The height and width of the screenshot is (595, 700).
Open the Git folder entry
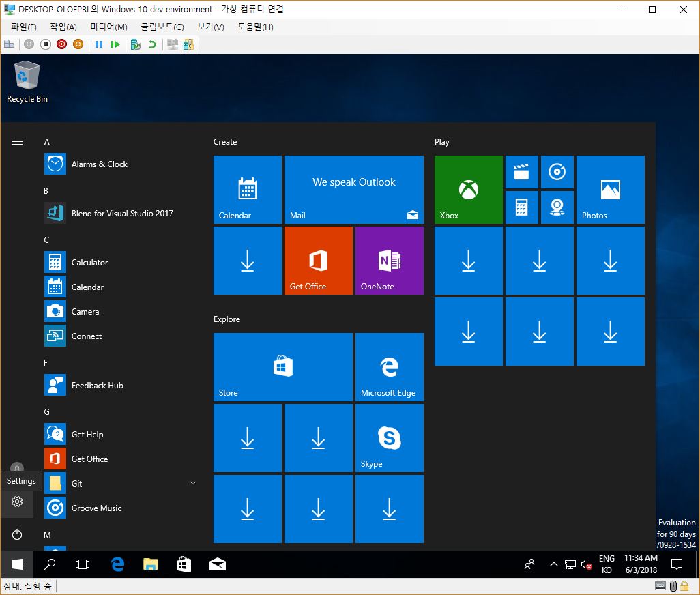[121, 483]
